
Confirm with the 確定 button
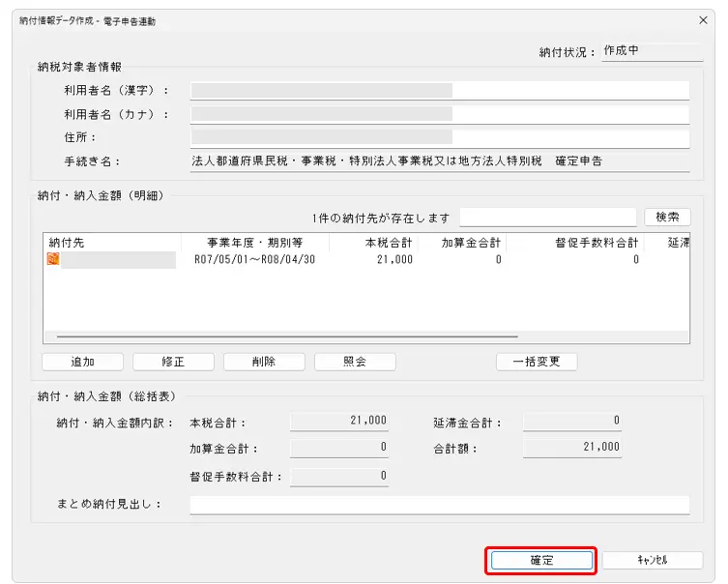coord(541,560)
